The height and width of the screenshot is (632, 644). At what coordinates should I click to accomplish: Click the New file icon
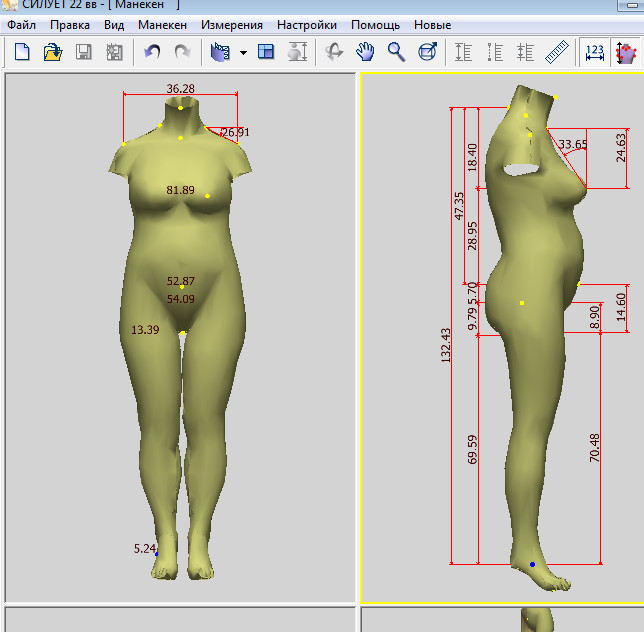[x=21, y=52]
